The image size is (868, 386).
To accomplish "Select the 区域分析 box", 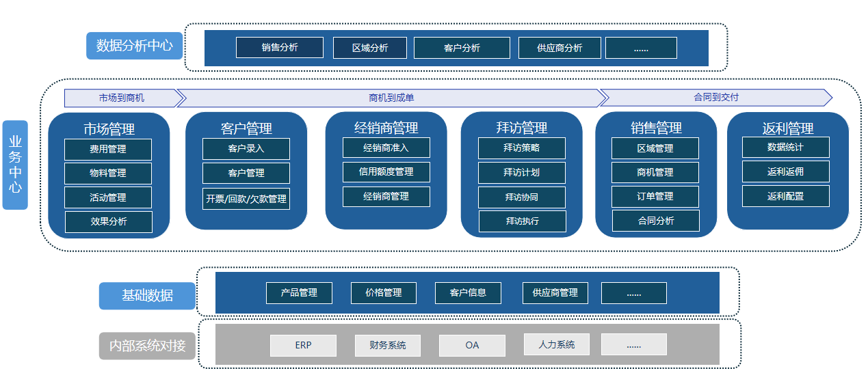I will 369,48.
